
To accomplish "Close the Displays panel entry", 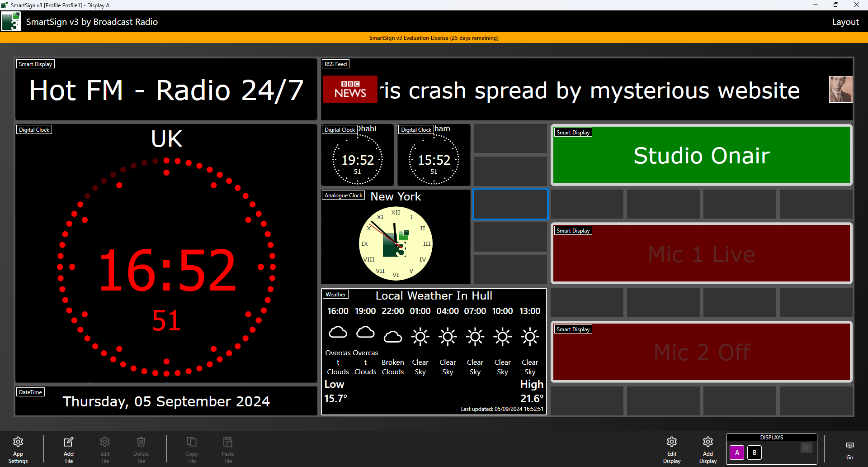I will [x=807, y=447].
